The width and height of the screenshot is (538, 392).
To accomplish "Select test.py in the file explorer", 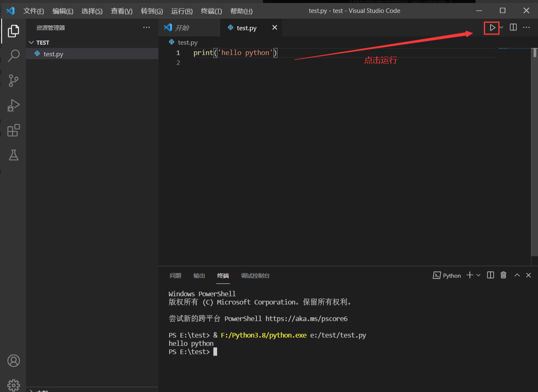I will tap(92, 54).
